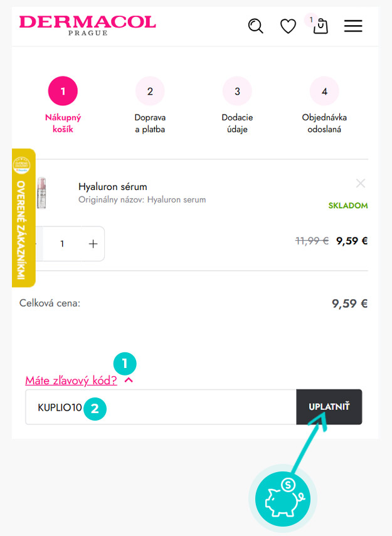The image size is (392, 536).
Task: Focus the discount code input field
Action: tap(161, 407)
